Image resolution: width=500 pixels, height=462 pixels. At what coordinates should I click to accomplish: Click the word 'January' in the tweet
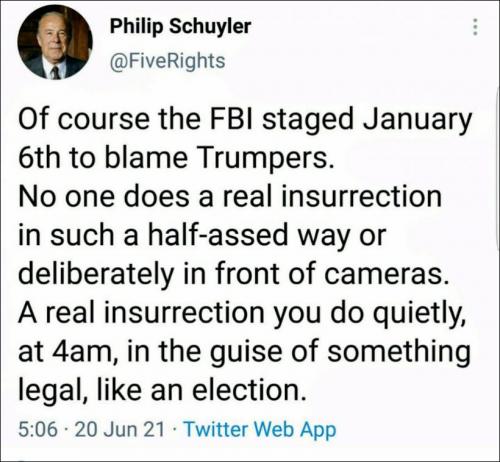[417, 121]
